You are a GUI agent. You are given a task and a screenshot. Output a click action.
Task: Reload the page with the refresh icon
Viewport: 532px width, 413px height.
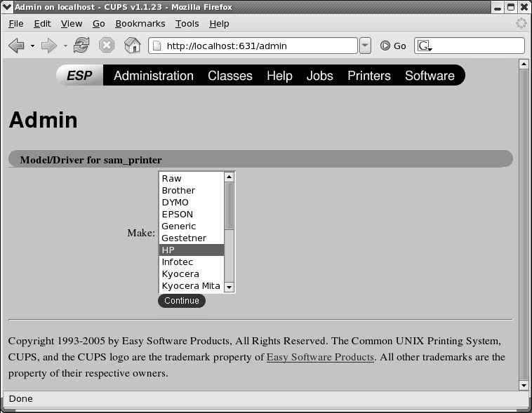click(x=81, y=45)
